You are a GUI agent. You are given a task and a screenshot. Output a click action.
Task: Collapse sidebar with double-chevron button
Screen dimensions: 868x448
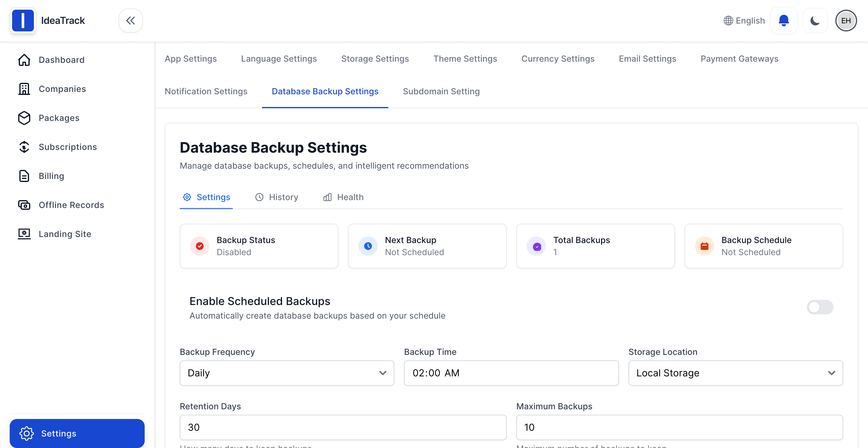point(130,21)
